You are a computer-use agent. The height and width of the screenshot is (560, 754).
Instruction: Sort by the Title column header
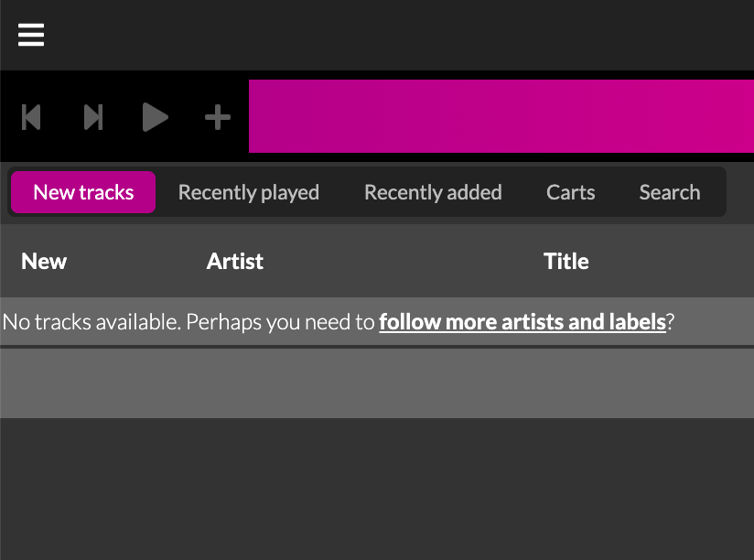(x=565, y=261)
